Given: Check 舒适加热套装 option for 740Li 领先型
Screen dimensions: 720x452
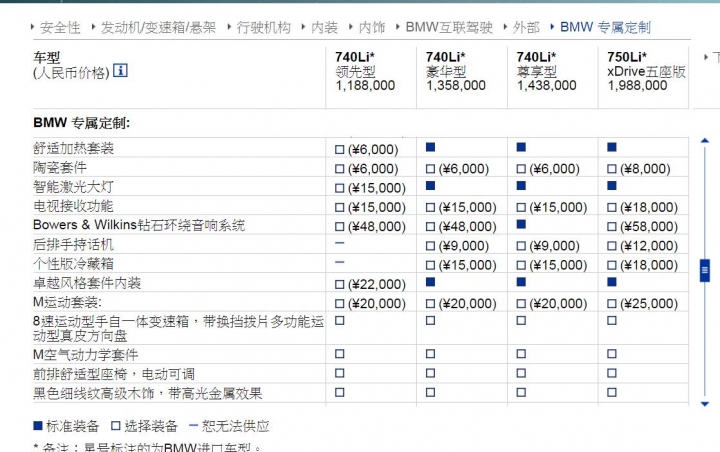Looking at the screenshot, I should pyautogui.click(x=340, y=149).
